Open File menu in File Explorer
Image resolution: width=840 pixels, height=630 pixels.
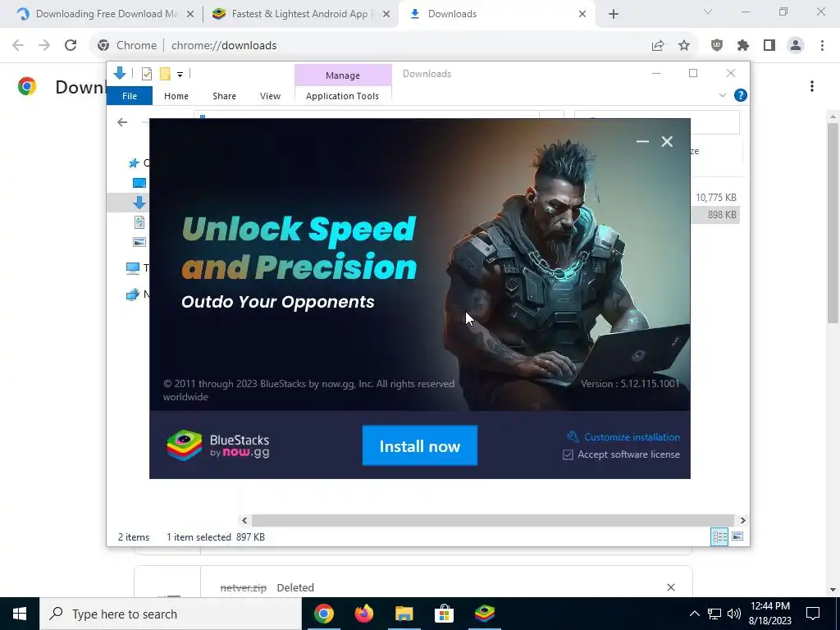(x=130, y=96)
